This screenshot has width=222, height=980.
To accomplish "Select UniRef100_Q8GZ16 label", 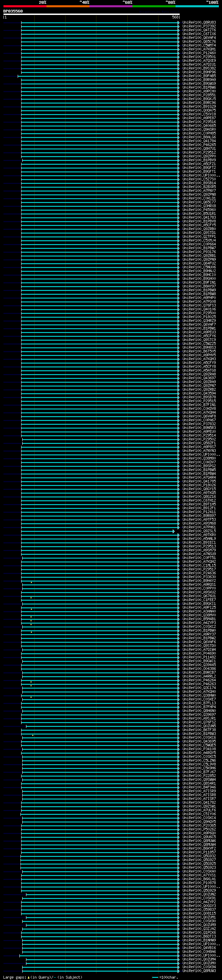I will pos(199,496).
